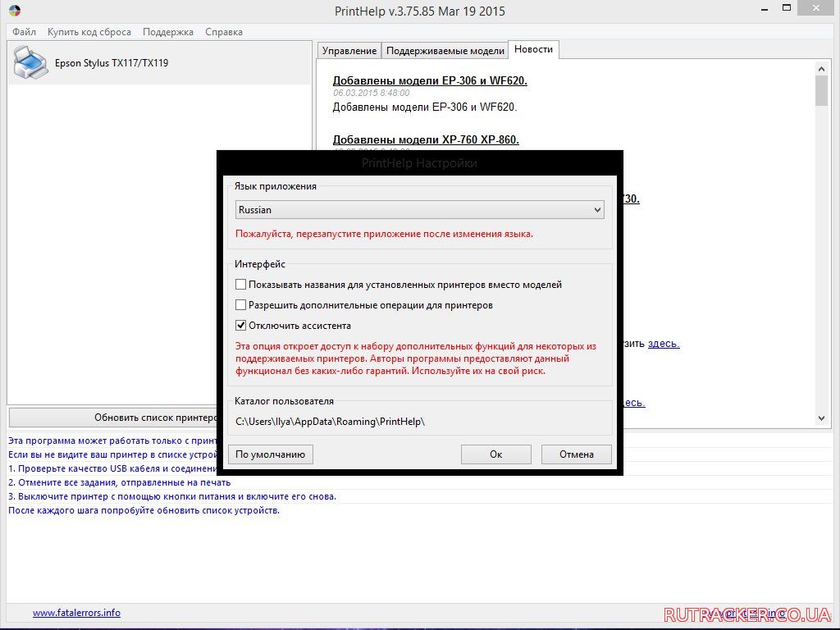Click the По умолчанию button
Screen dimensions: 840x630
coord(271,454)
